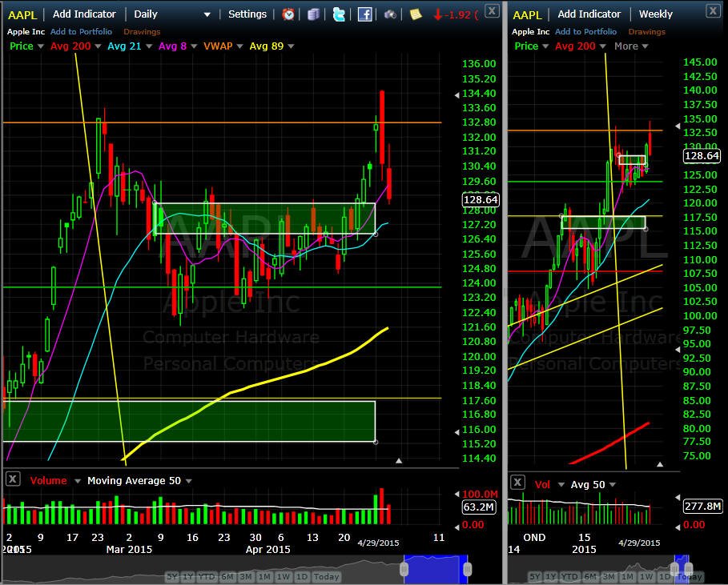Grab the left range slider handle in Daily chart
This screenshot has height=585, width=728.
coord(404,569)
